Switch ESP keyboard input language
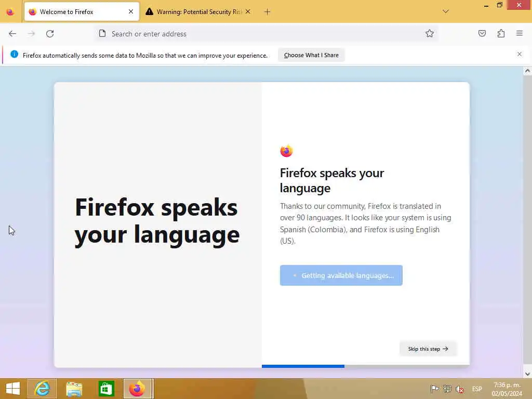Screen dimensions: 532x399 tap(477, 389)
